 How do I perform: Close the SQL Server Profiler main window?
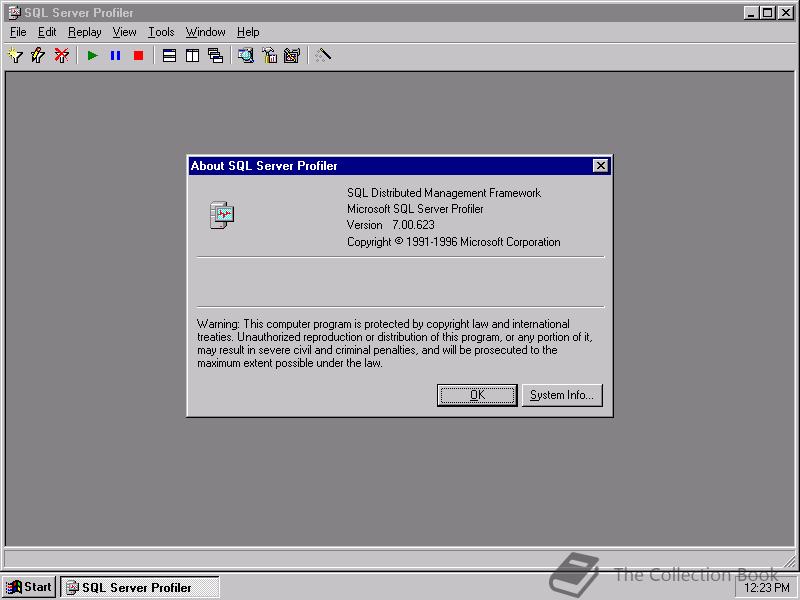click(x=786, y=13)
